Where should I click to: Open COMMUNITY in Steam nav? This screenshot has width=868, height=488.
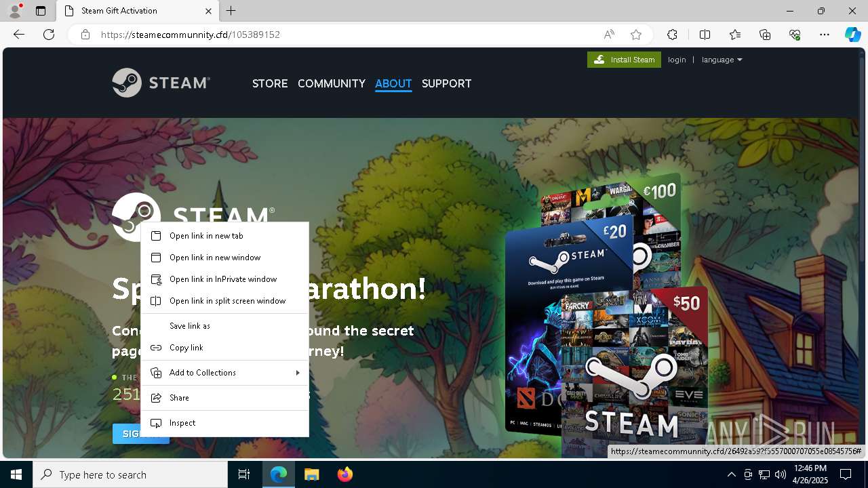[x=332, y=83]
